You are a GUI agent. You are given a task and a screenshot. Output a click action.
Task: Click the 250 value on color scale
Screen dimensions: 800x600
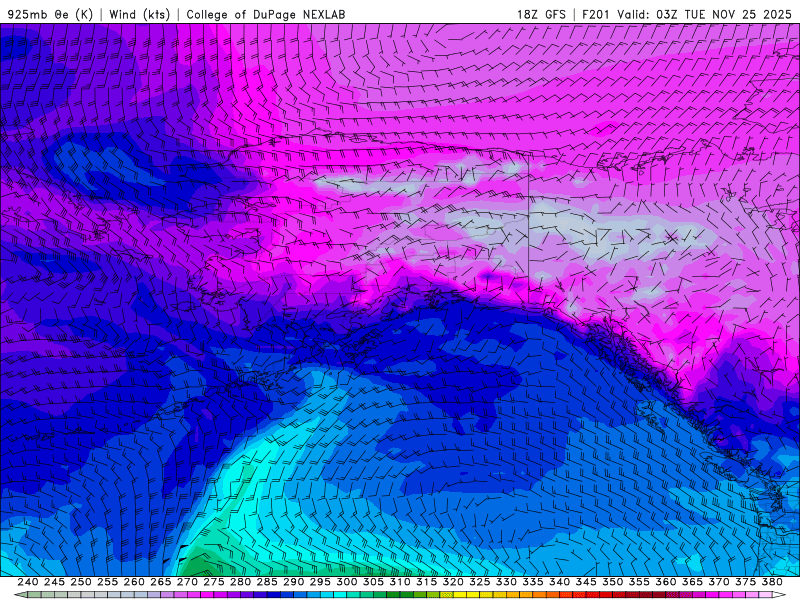(81, 582)
